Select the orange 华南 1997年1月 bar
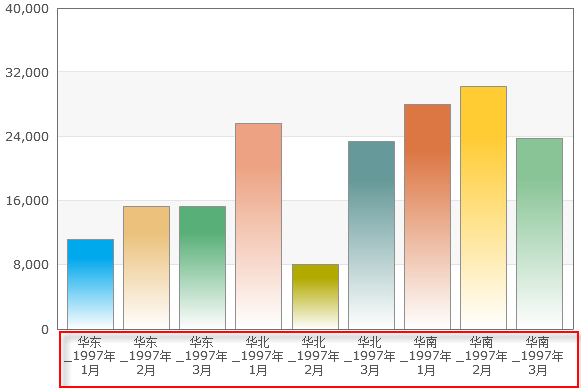Image resolution: width=581 pixels, height=388 pixels. tap(428, 217)
